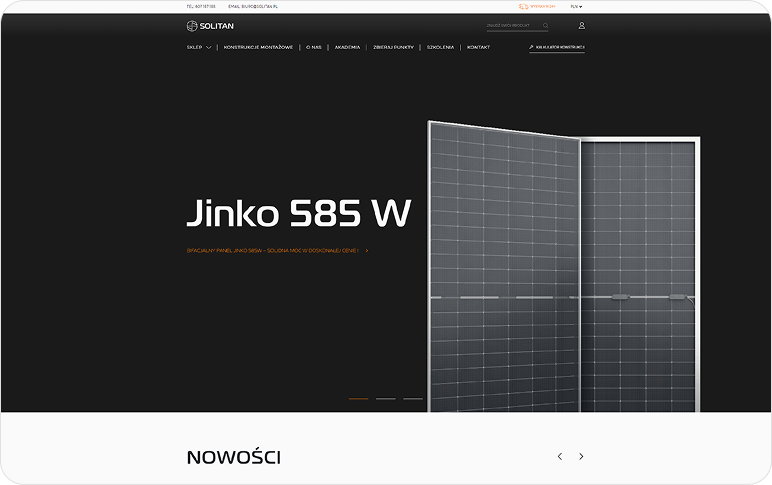Go to next Nowości item
Viewport: 772px width, 485px height.
(581, 456)
